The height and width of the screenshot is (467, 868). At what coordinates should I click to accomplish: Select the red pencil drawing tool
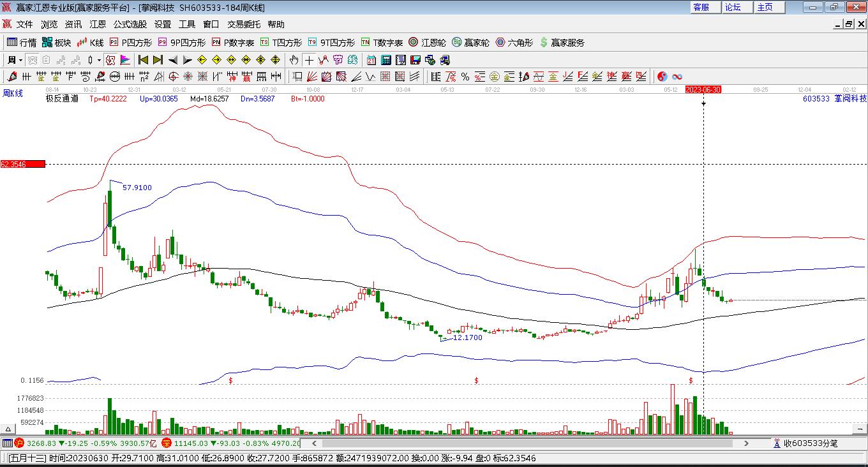tap(11, 77)
